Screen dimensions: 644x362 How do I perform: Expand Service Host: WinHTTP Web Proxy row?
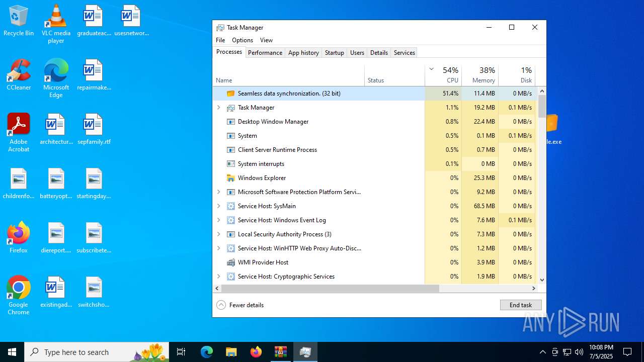click(218, 248)
